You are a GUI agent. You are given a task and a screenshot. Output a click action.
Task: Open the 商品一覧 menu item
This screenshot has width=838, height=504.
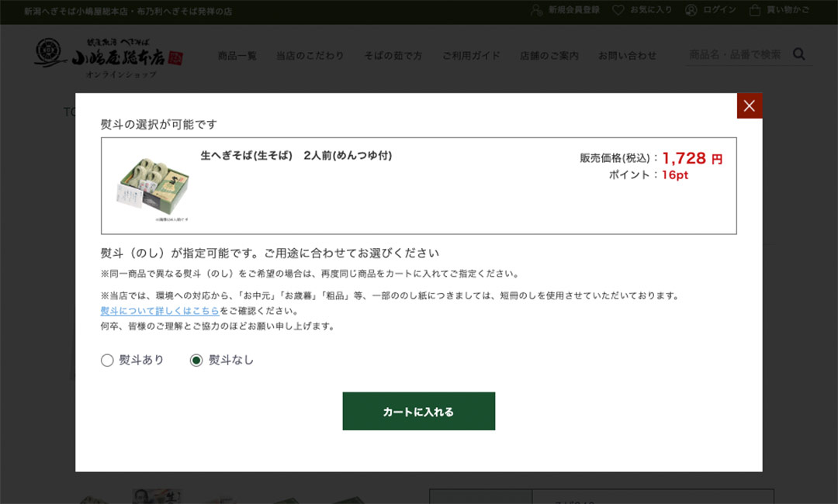[237, 56]
